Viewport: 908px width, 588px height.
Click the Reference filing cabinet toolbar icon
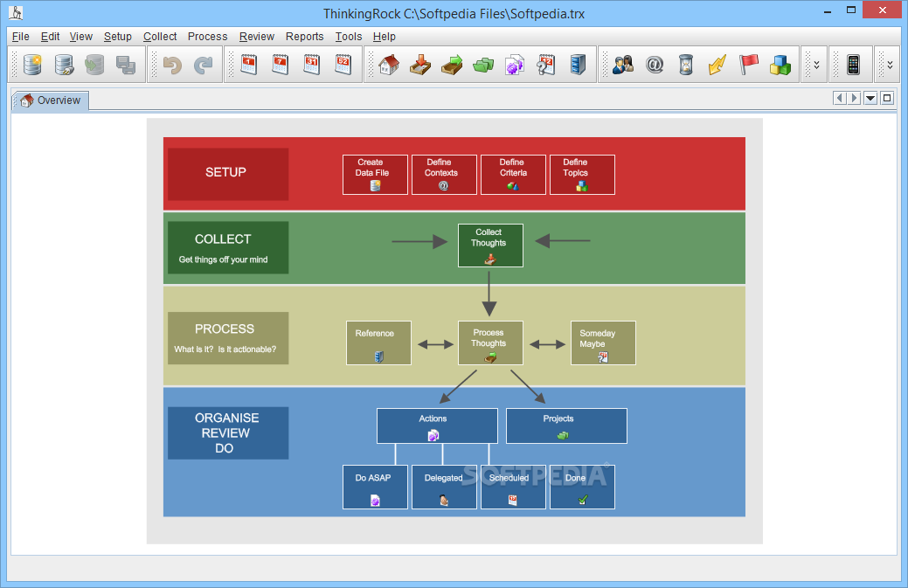[x=578, y=65]
